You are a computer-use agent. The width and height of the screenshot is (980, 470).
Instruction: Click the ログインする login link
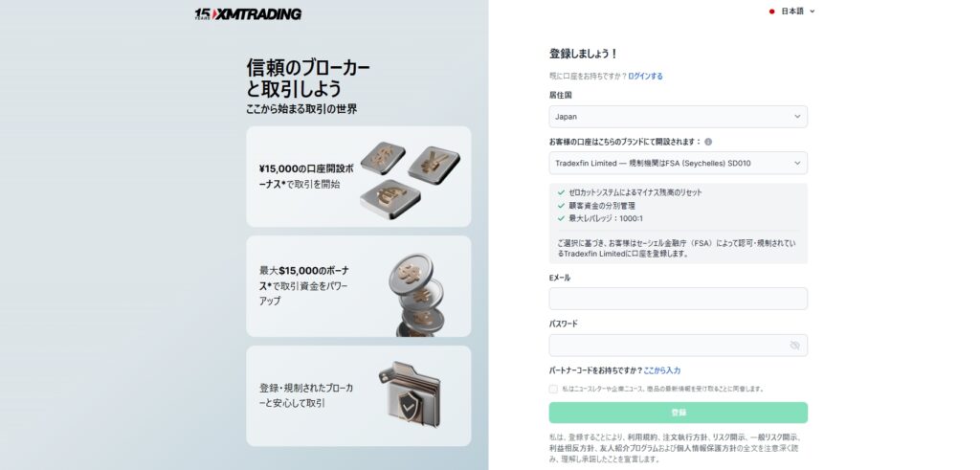pyautogui.click(x=646, y=77)
